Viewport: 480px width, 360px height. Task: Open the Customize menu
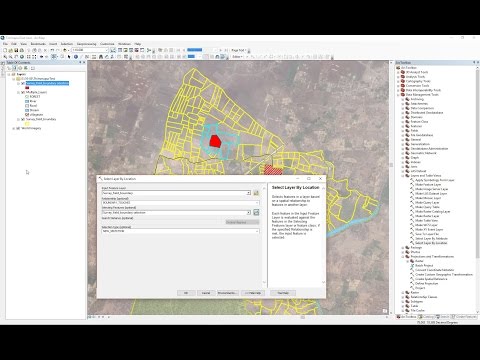point(107,44)
